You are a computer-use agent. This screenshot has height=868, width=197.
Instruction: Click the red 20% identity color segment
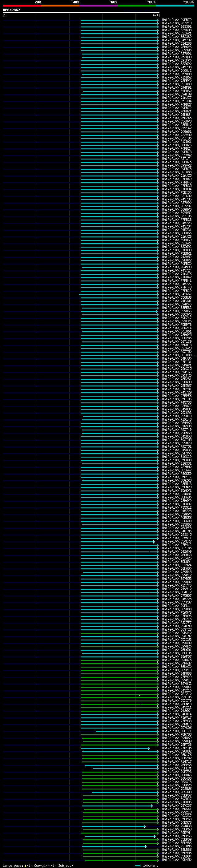[x=22, y=6]
